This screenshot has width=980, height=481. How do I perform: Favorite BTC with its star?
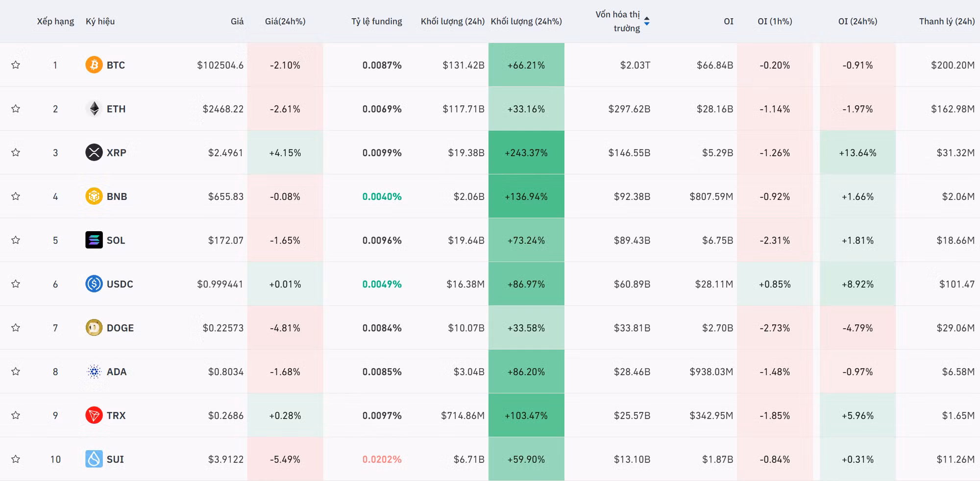(16, 65)
